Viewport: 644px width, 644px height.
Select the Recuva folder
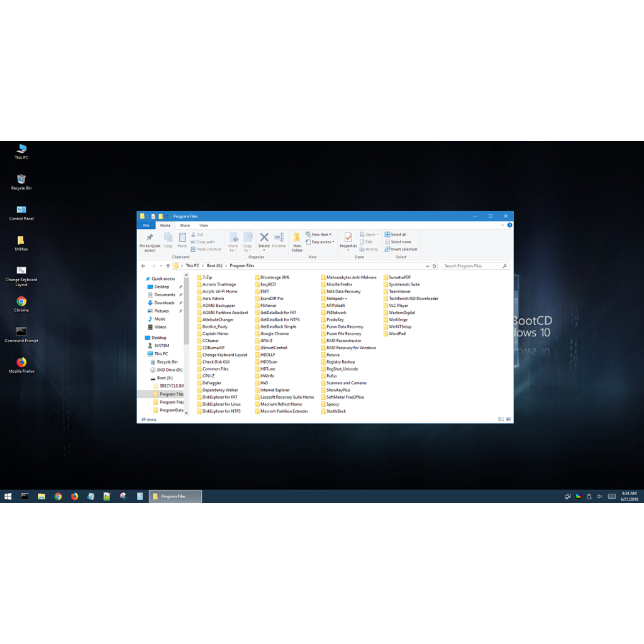coord(330,355)
